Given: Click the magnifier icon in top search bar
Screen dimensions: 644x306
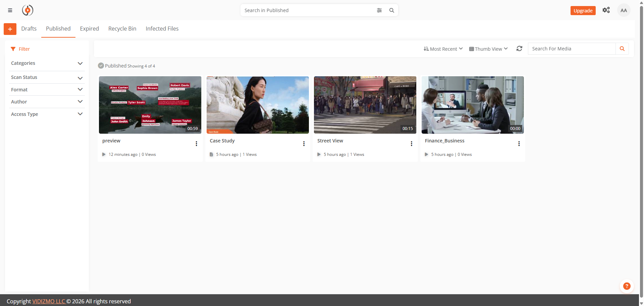Looking at the screenshot, I should 391,10.
